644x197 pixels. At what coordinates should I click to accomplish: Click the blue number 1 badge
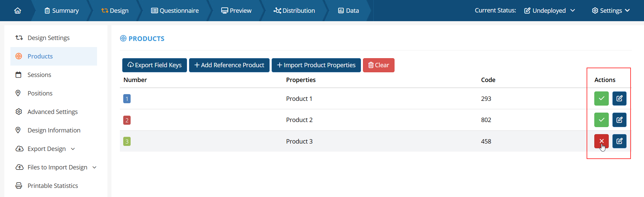pos(127,99)
